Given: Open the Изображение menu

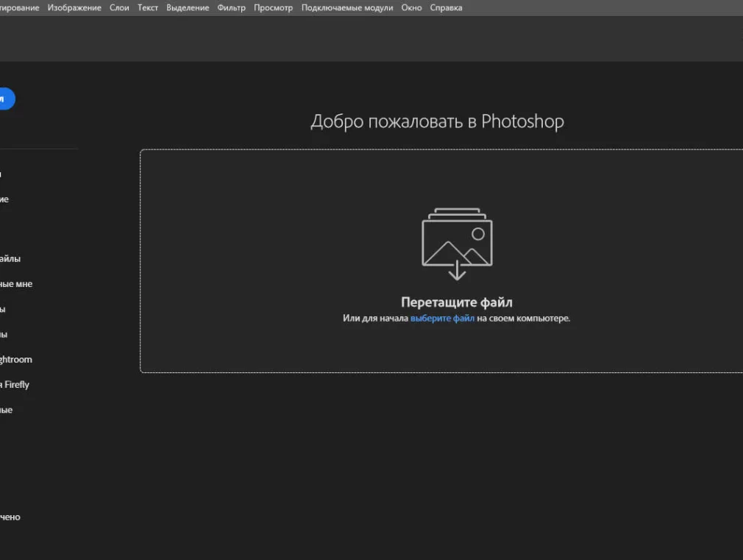Looking at the screenshot, I should (74, 8).
